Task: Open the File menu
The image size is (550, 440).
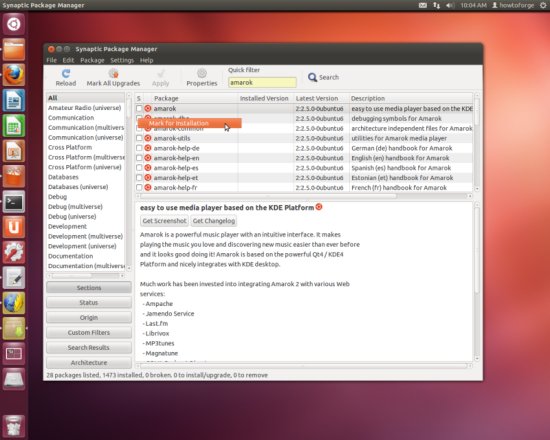Action: coord(51,60)
